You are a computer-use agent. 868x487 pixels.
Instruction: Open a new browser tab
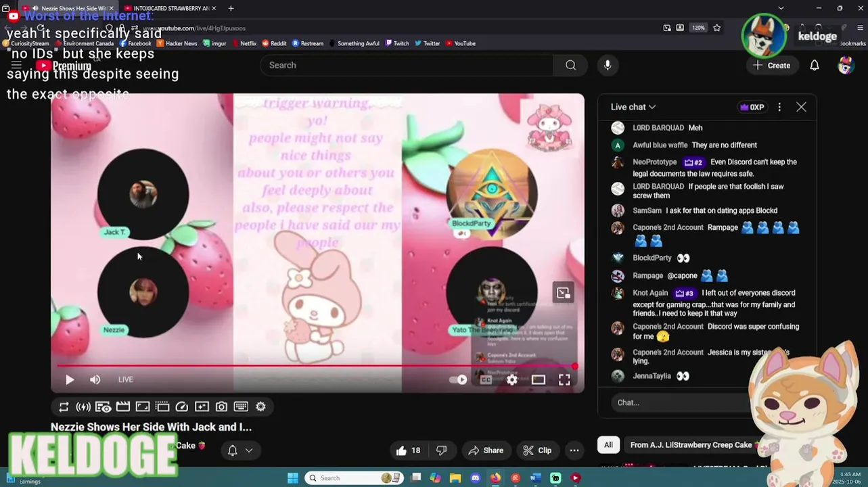231,8
